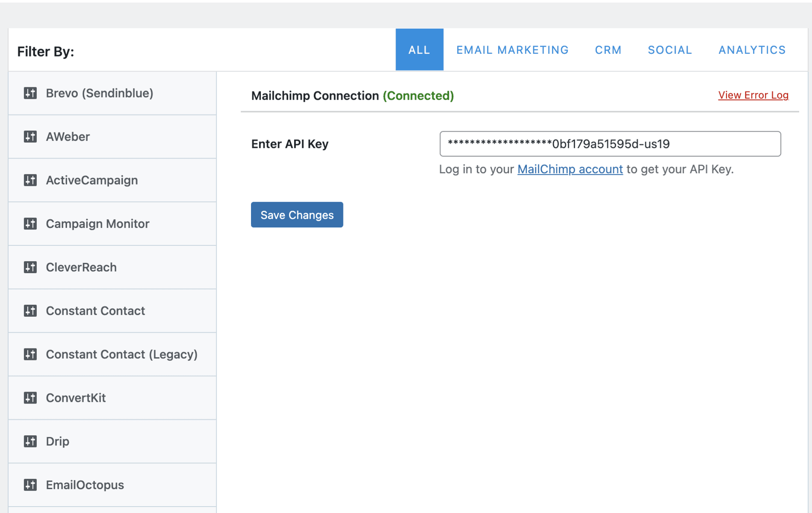Select ActiveCampaign from the sidebar
Image resolution: width=812 pixels, height=513 pixels.
[112, 180]
